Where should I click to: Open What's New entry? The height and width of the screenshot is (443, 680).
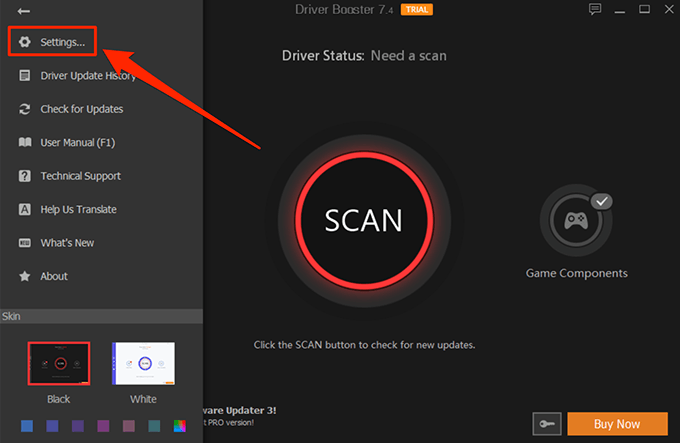click(x=67, y=243)
